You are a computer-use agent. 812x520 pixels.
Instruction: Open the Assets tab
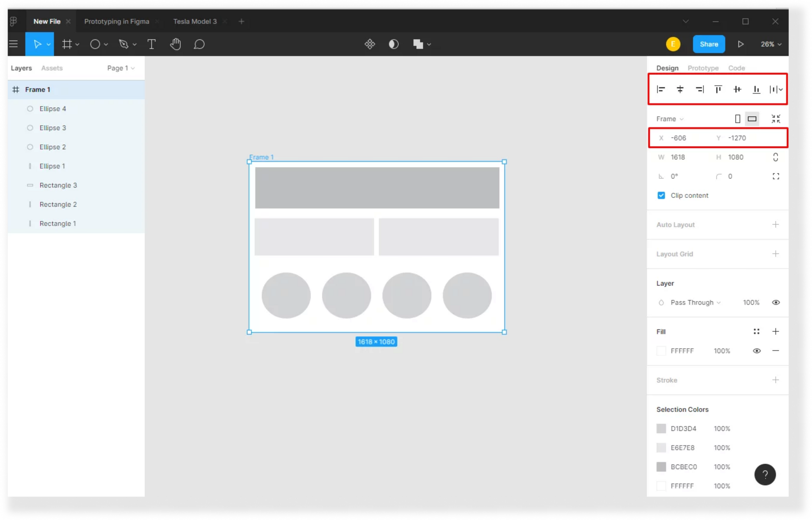click(52, 68)
